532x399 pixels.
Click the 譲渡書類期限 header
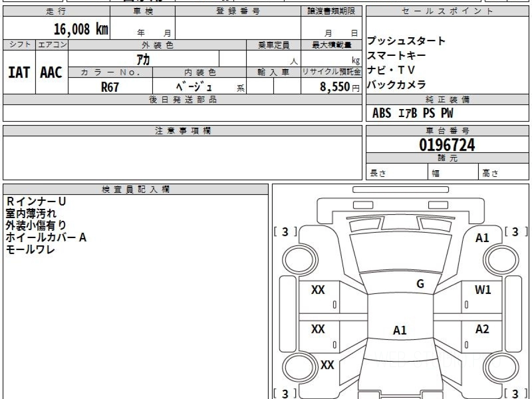coord(331,12)
